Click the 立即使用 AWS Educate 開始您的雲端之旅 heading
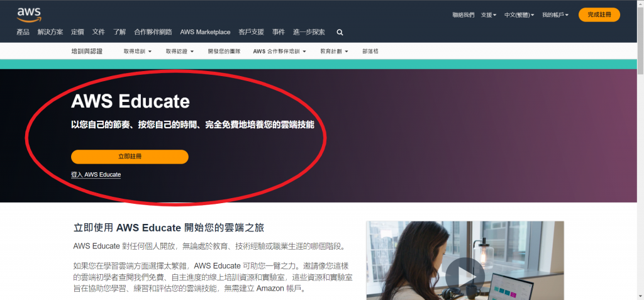The height and width of the screenshot is (300, 644). (169, 228)
